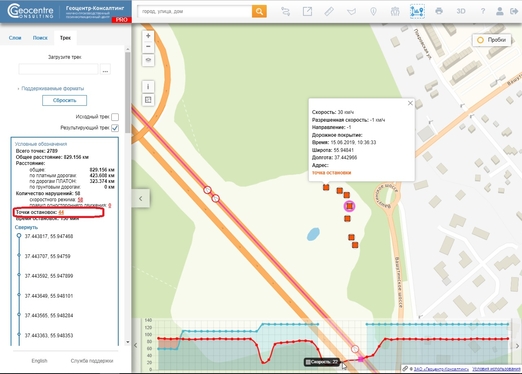Click the eye overview map button
Image resolution: width=522 pixels, height=374 pixels.
coord(148,60)
